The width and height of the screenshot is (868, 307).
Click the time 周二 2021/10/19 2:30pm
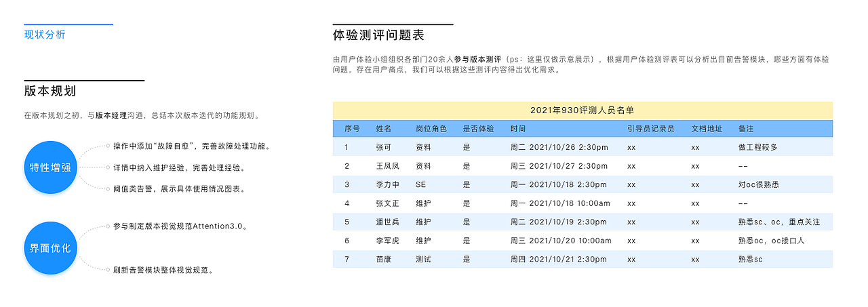[559, 222]
